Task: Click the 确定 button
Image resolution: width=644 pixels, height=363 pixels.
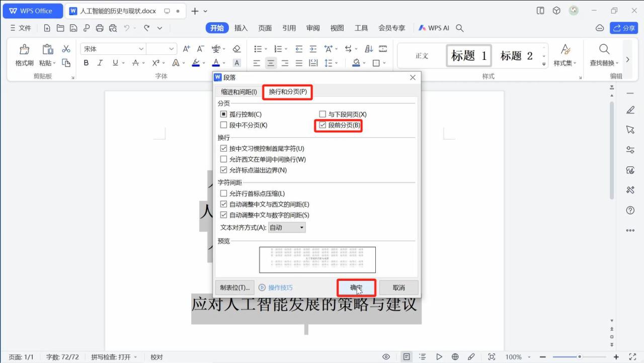Action: tap(356, 287)
